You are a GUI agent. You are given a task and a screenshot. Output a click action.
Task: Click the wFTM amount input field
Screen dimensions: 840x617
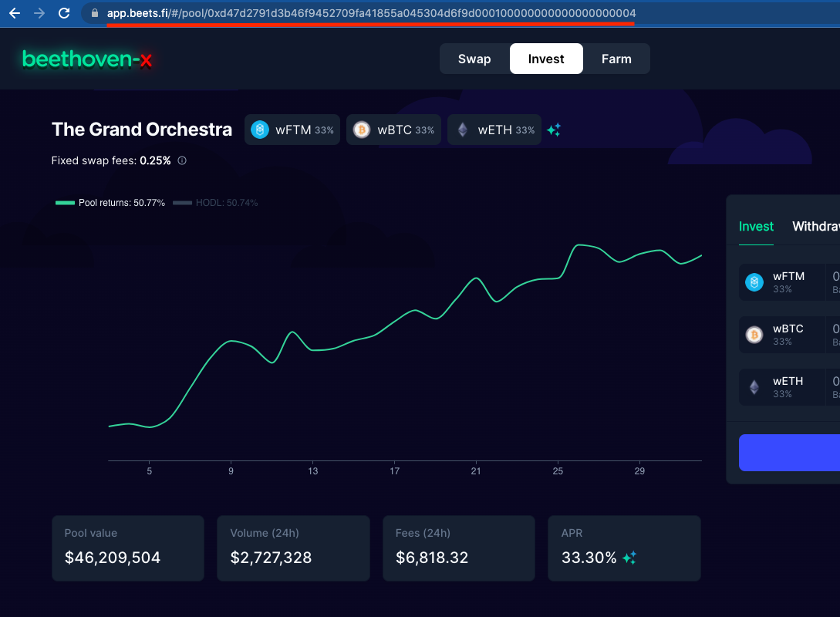coord(833,282)
